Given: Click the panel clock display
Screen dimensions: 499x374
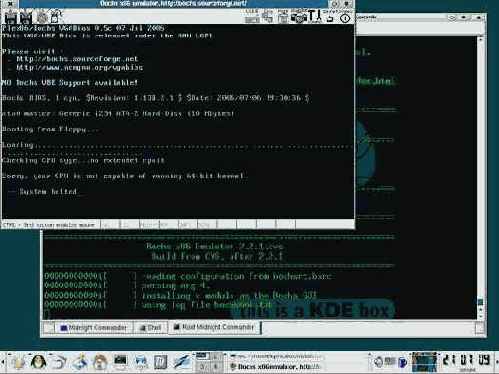Looking at the screenshot, I should [x=467, y=361].
